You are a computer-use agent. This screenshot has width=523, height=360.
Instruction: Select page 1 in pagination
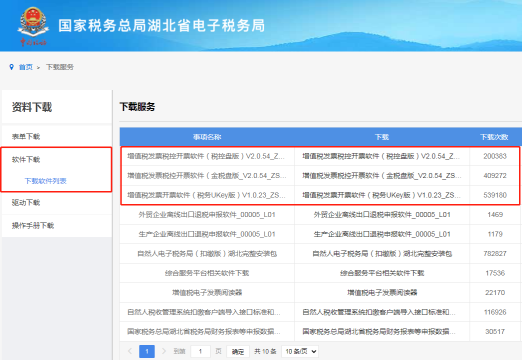[x=147, y=351]
